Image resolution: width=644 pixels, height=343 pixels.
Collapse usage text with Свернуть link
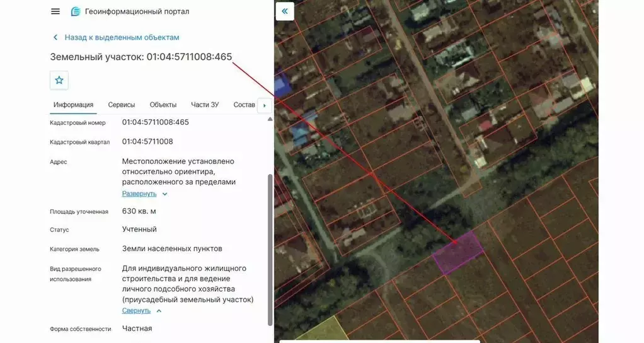(136, 311)
